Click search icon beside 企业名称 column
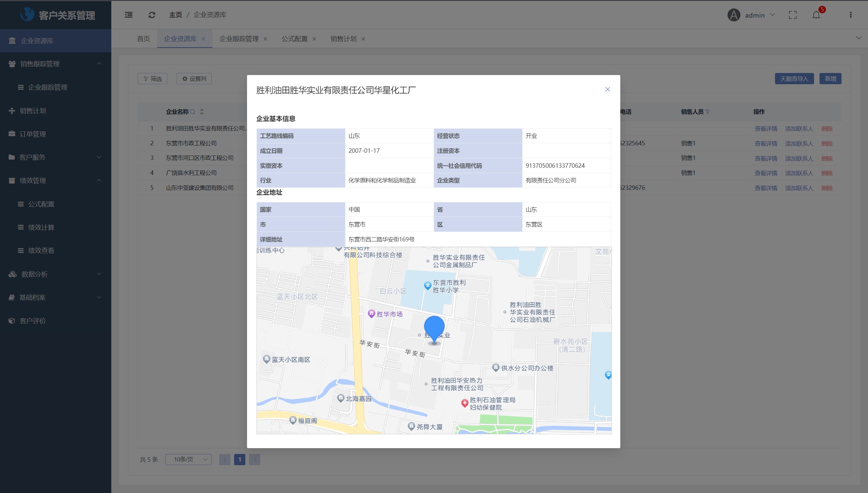Image resolution: width=868 pixels, height=493 pixels. [x=193, y=112]
